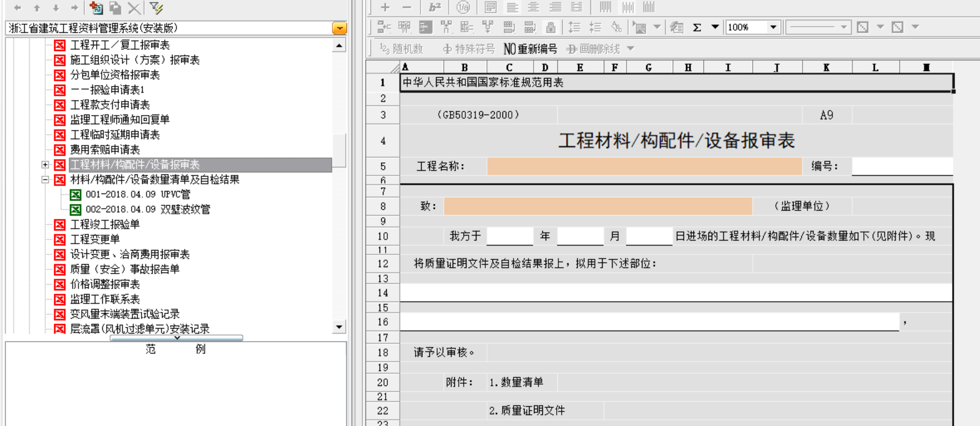Click the filter icon with lightning bolt
Image resolution: width=980 pixels, height=426 pixels.
click(156, 8)
